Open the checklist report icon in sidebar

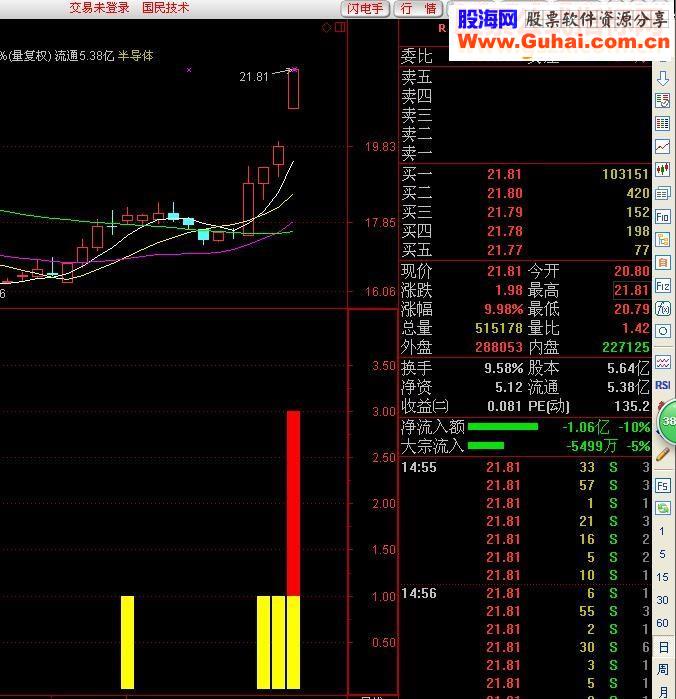[x=663, y=100]
